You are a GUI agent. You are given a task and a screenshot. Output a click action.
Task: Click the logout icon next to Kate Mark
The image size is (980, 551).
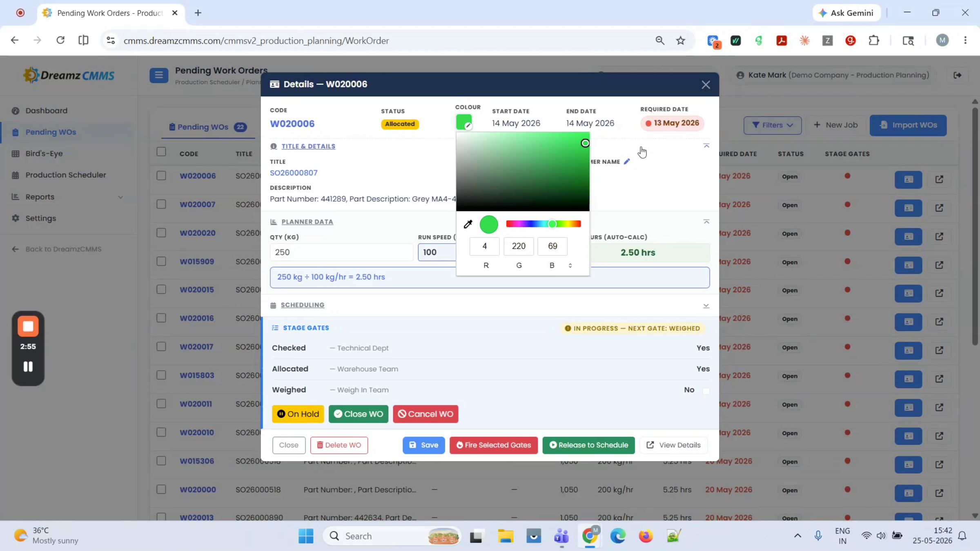click(958, 75)
